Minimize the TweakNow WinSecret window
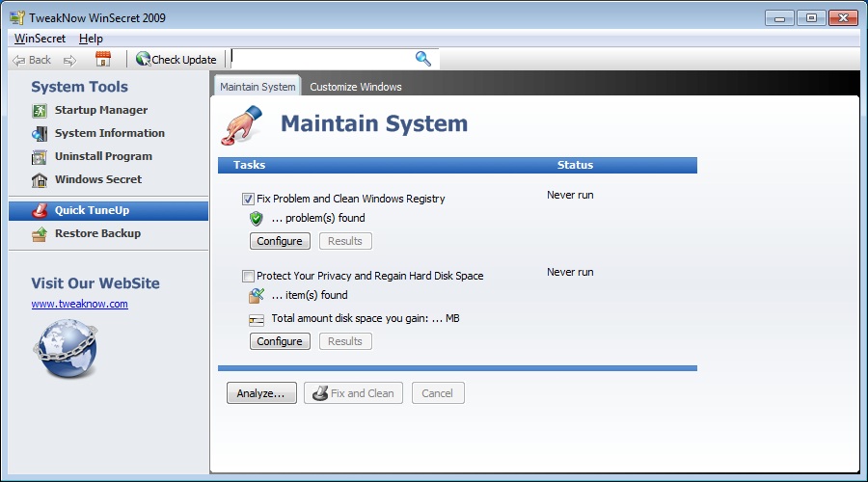Screen dimensions: 868x482 point(779,18)
